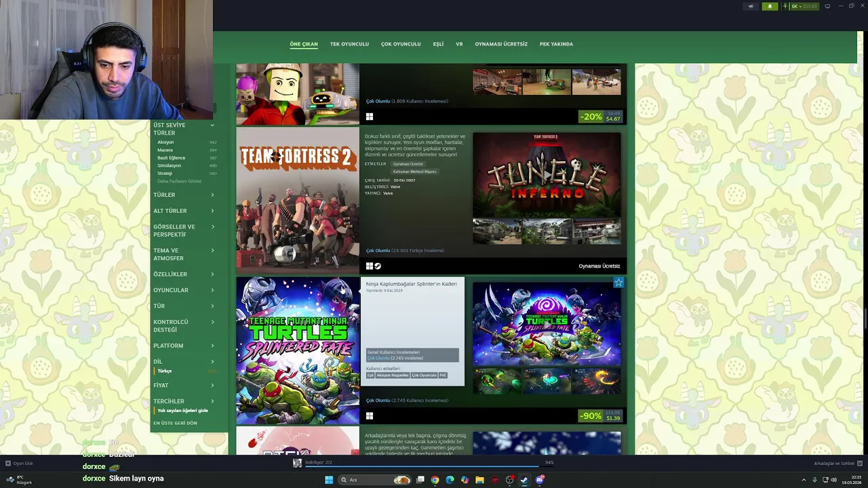Open the green notifications bell
The image size is (868, 488).
(x=770, y=6)
